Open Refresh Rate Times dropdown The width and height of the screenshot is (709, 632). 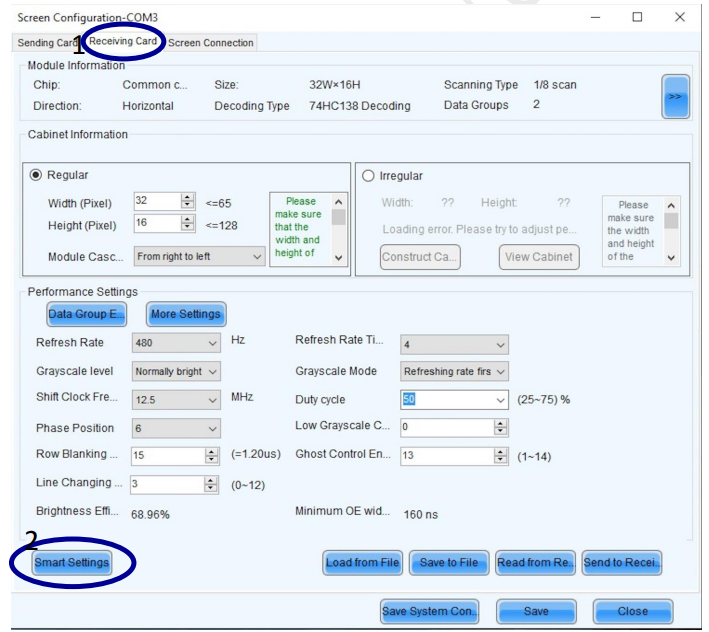click(x=454, y=344)
